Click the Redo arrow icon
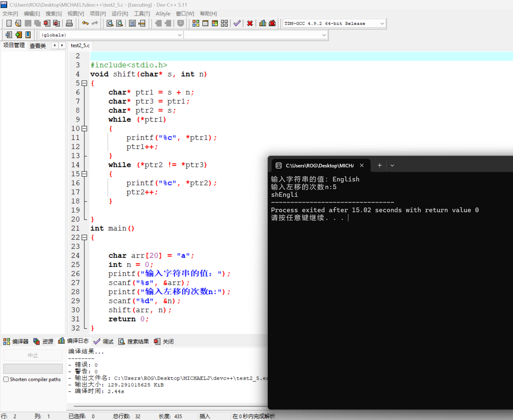 click(95, 23)
